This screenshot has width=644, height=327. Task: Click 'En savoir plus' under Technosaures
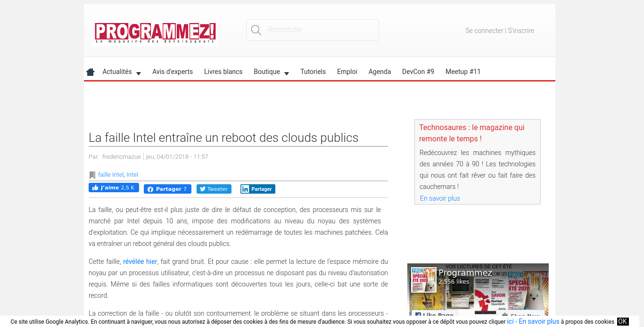click(x=440, y=198)
